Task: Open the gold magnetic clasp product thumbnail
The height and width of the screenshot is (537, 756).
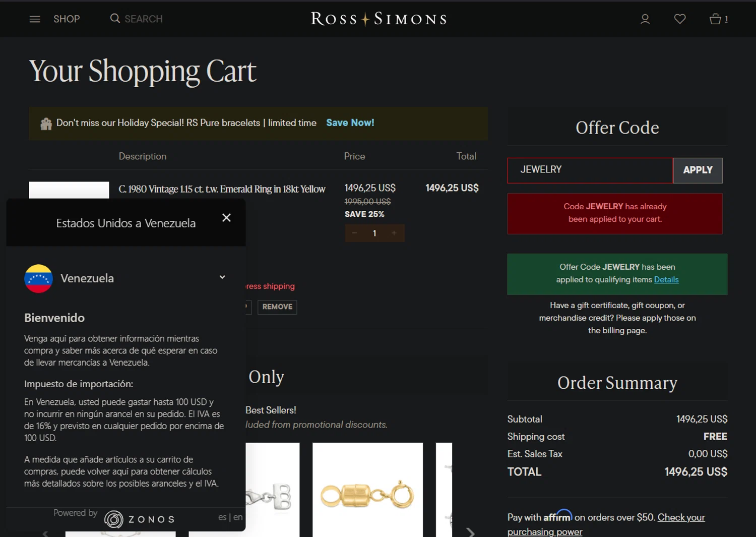Action: pos(367,490)
